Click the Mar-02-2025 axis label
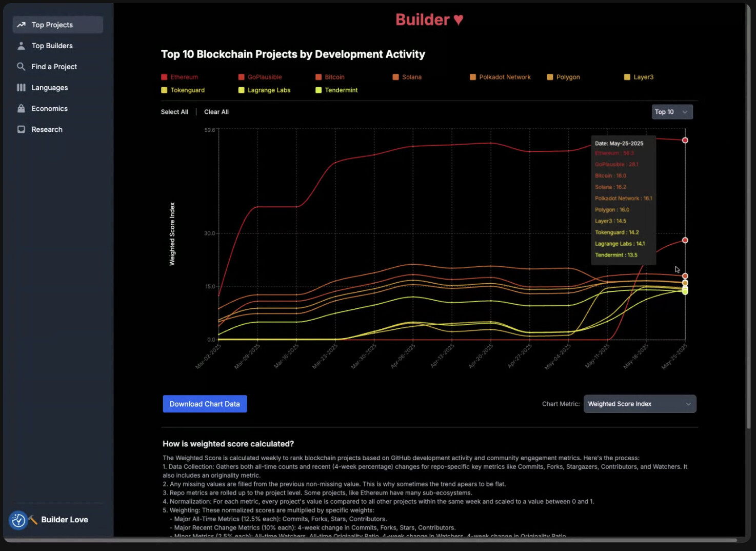 coord(208,357)
